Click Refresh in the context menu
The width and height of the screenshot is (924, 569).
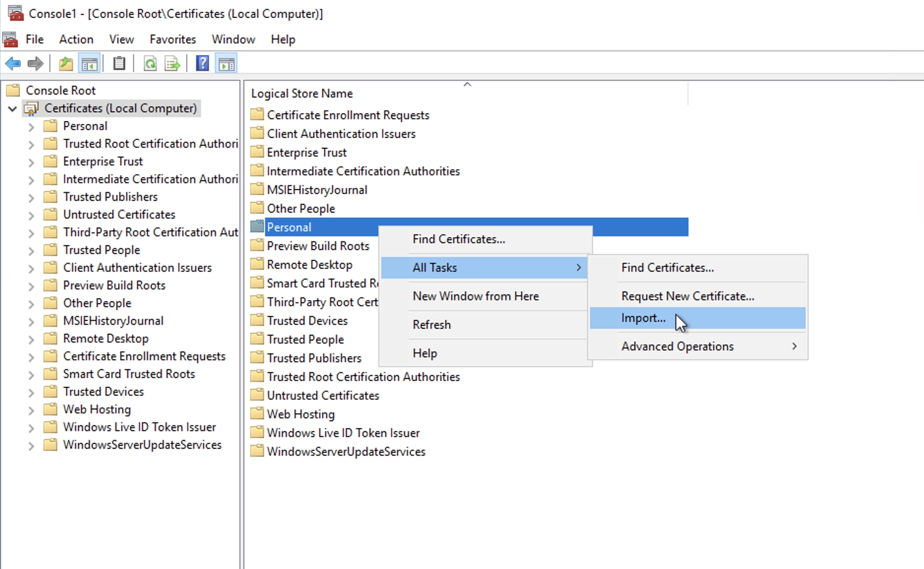(x=431, y=325)
